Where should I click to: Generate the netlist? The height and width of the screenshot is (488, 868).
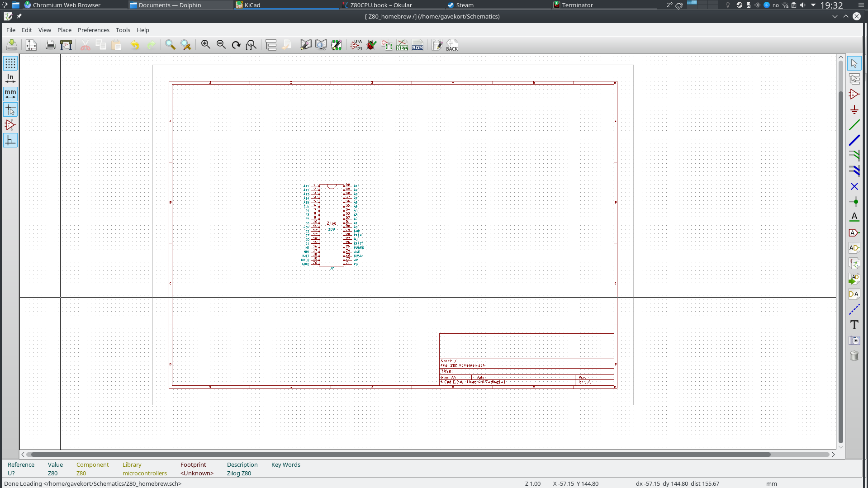pyautogui.click(x=402, y=45)
